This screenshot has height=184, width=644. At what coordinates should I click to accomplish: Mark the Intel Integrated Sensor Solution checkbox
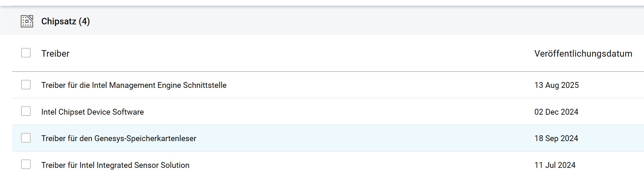pos(26,164)
